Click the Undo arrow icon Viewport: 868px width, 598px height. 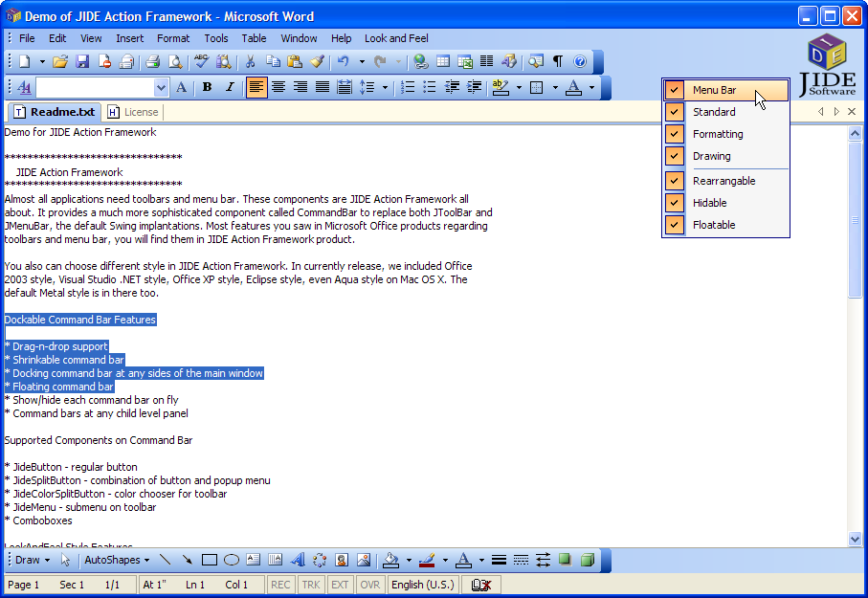(344, 61)
